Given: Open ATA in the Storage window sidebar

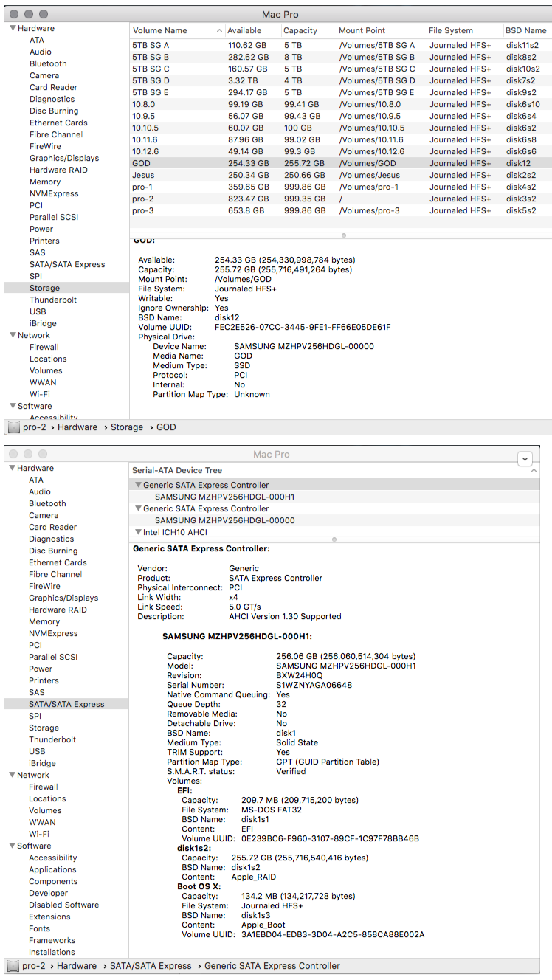Looking at the screenshot, I should coord(37,40).
